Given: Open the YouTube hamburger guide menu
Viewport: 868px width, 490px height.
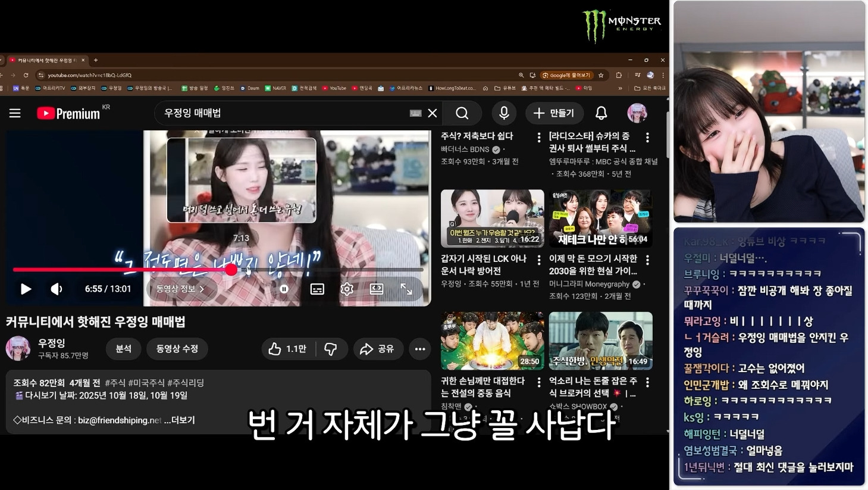Looking at the screenshot, I should (x=15, y=113).
